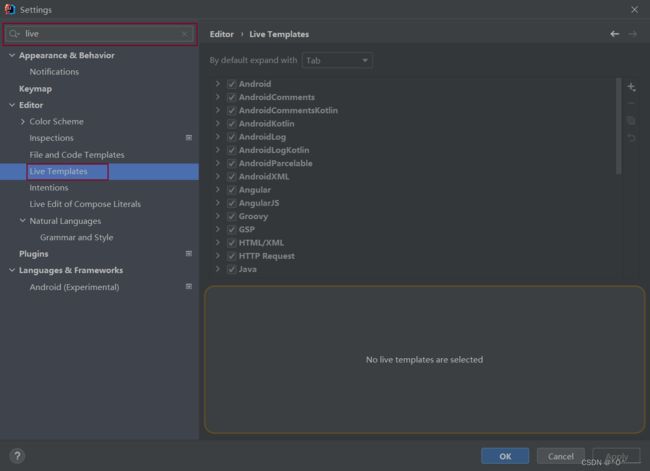Viewport: 650px width, 471px height.
Task: Click the add template plus icon
Action: coord(631,87)
